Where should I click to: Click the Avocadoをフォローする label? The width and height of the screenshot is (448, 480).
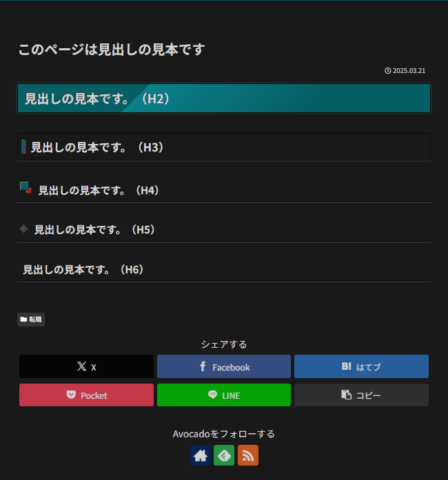pyautogui.click(x=224, y=434)
